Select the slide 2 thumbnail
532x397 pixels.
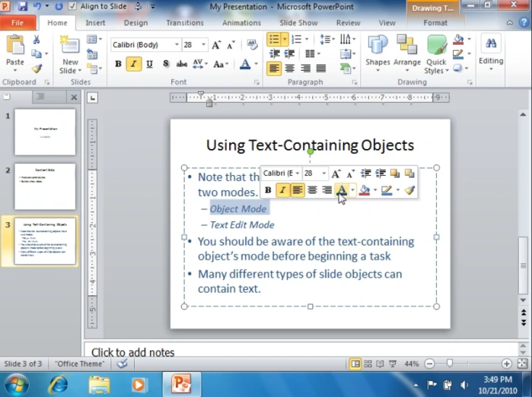(x=45, y=186)
